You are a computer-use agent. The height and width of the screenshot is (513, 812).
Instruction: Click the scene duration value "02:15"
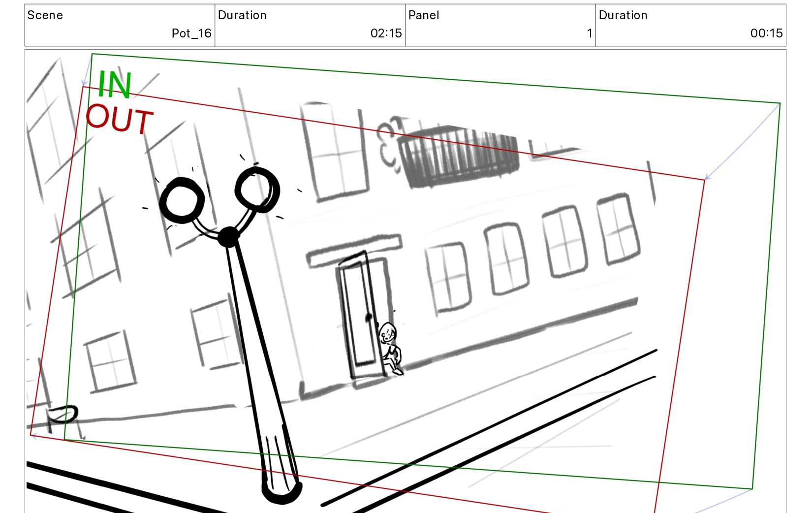(386, 33)
